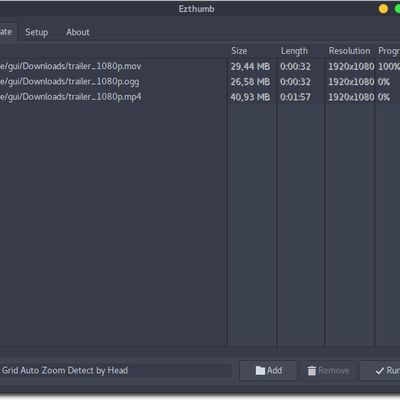The height and width of the screenshot is (400, 400).
Task: Click the green maximize window button
Action: (397, 9)
